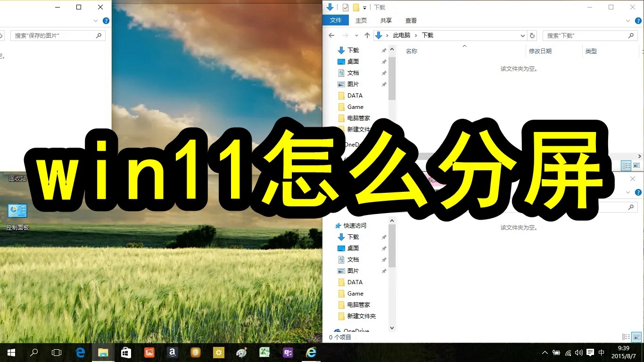Open Windows Store from the taskbar
Screen dimensions: 644x362
click(126, 352)
